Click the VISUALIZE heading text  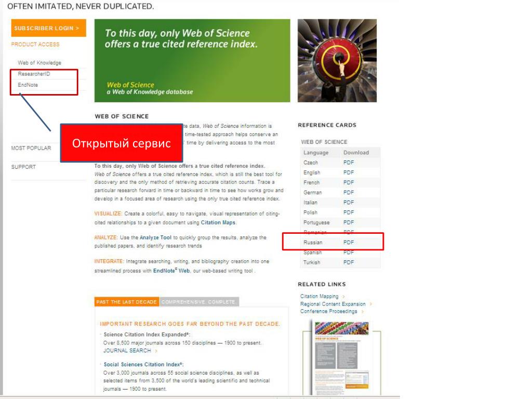(x=108, y=214)
